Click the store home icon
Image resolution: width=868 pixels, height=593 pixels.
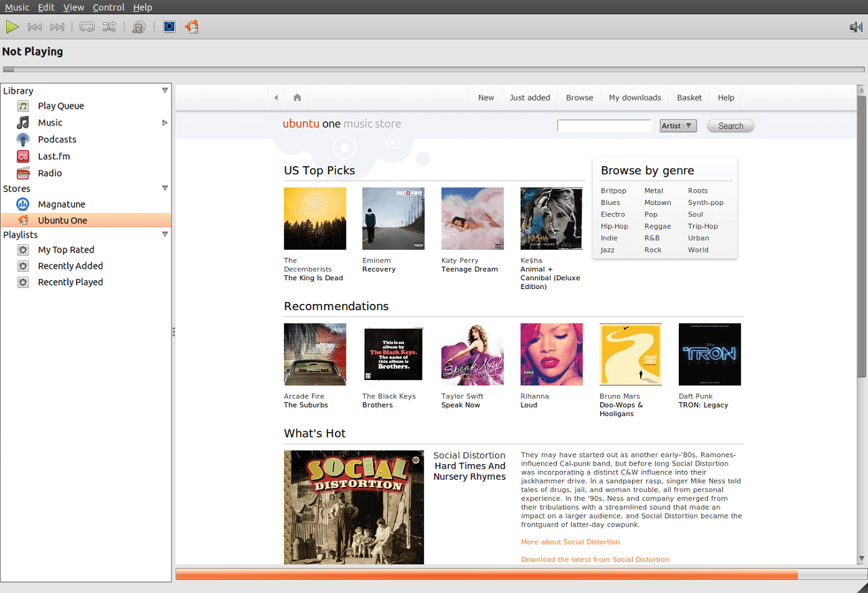pos(297,98)
